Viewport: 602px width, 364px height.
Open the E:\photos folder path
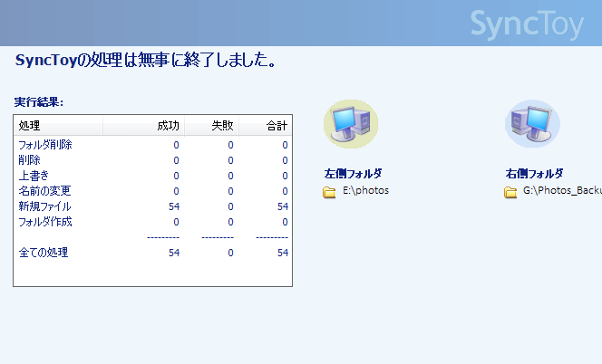365,191
